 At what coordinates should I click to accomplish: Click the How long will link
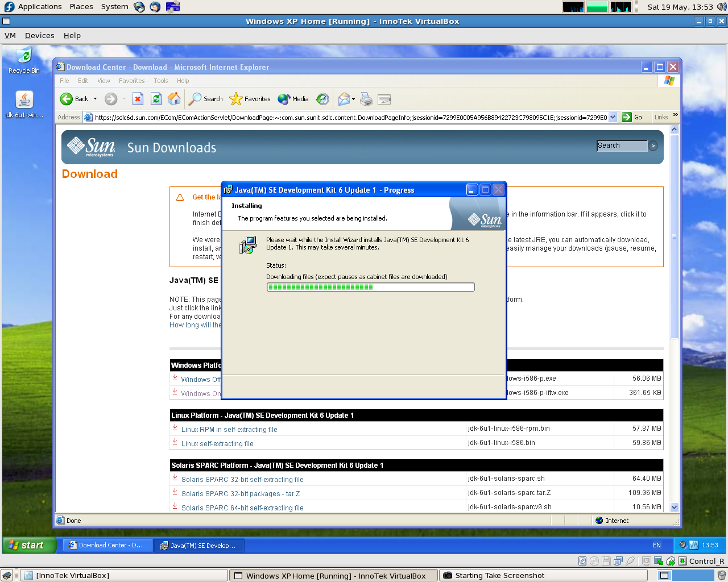(x=195, y=325)
